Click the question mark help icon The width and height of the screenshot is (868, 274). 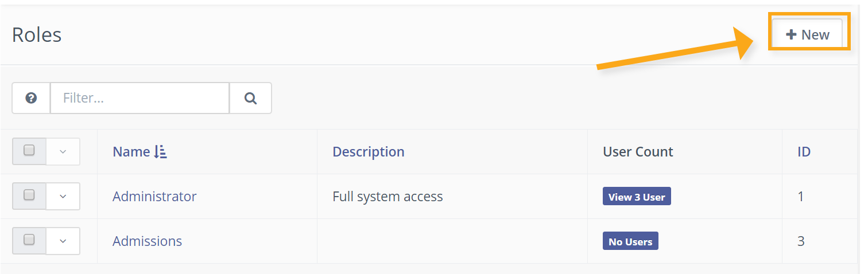pyautogui.click(x=32, y=98)
